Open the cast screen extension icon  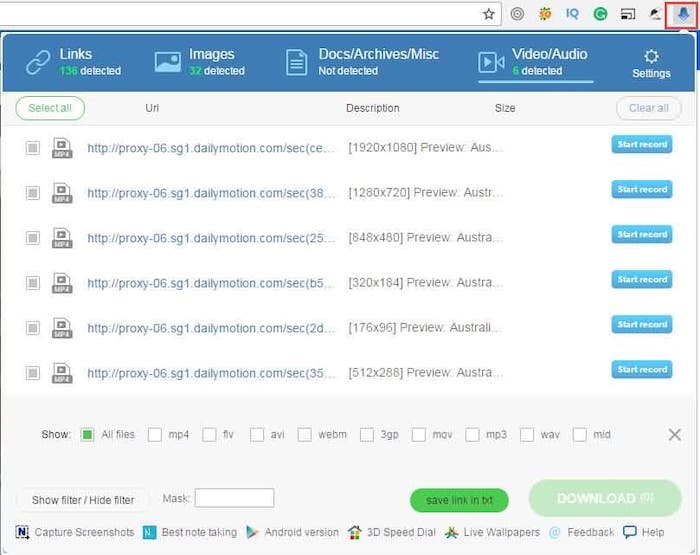click(628, 14)
